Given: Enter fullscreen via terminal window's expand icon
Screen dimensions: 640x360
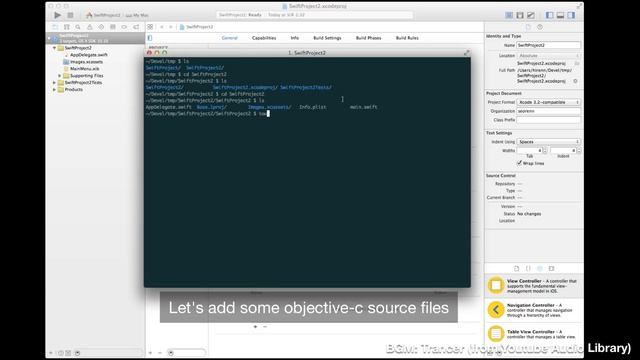Looking at the screenshot, I should (x=466, y=53).
